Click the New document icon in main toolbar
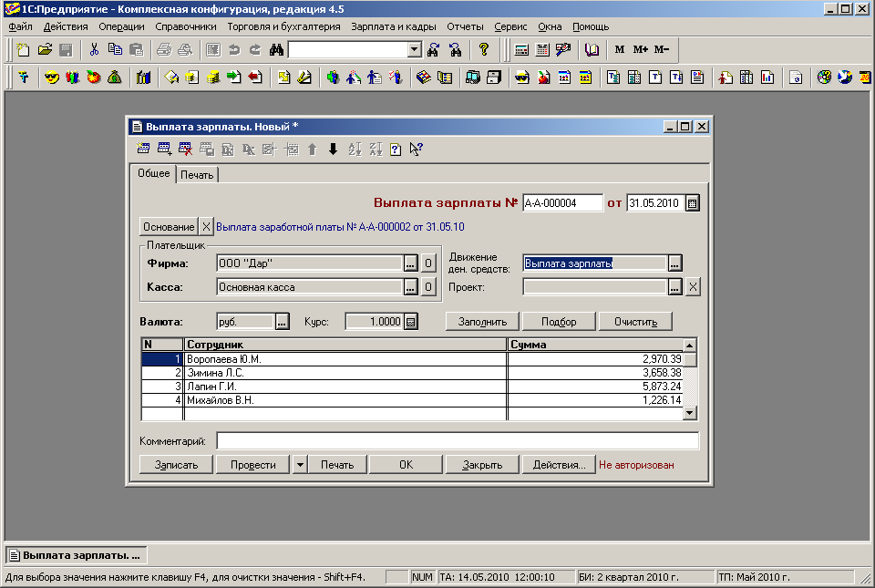Image resolution: width=875 pixels, height=588 pixels. (x=23, y=49)
